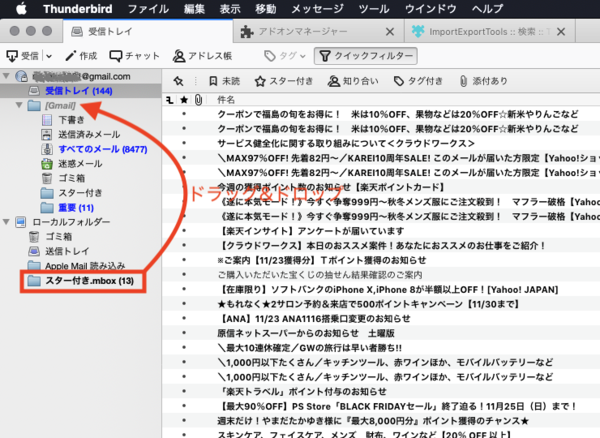
Task: Click the thread column header icon
Action: pos(169,101)
